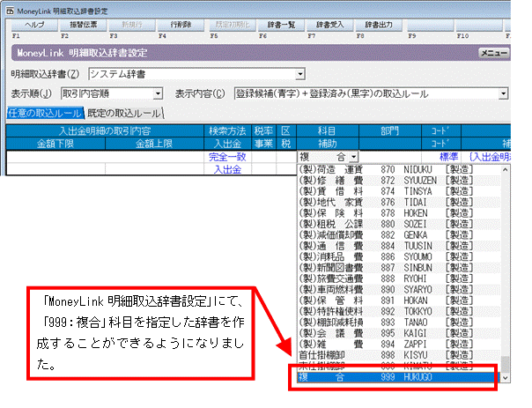The height and width of the screenshot is (408, 532).
Task: Click the 入出金 cell in second row
Action: (x=227, y=169)
